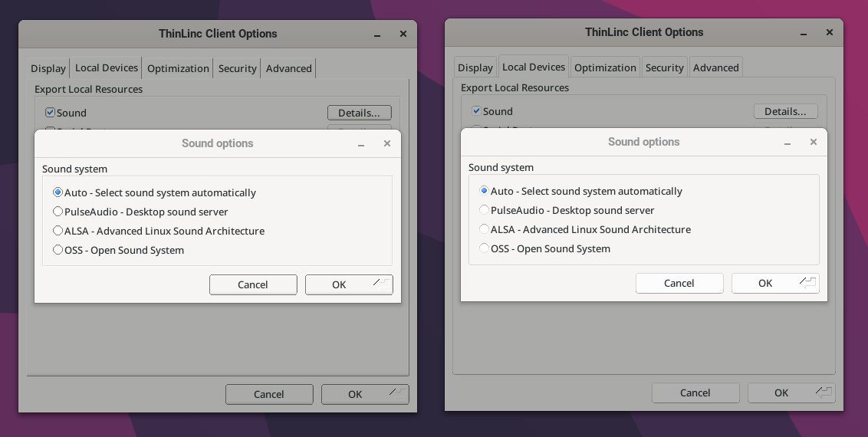The height and width of the screenshot is (437, 868).
Task: Minimize the left Sound options dialog
Action: point(361,144)
